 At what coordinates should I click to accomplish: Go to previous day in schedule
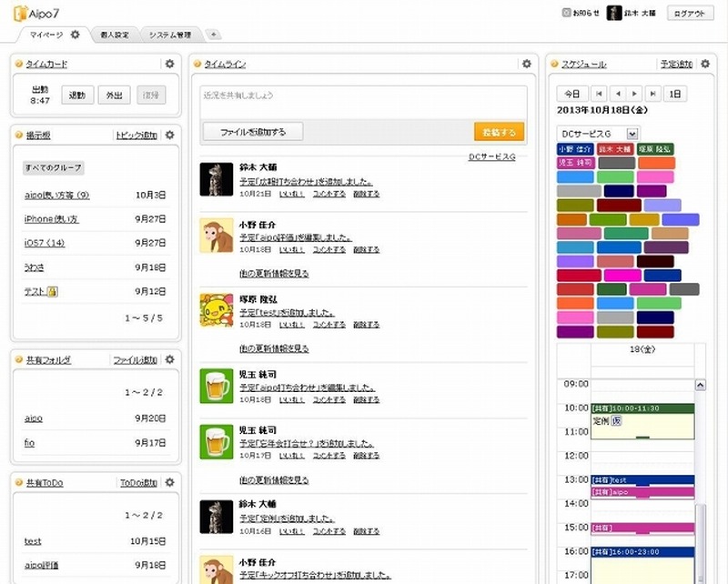(x=617, y=94)
